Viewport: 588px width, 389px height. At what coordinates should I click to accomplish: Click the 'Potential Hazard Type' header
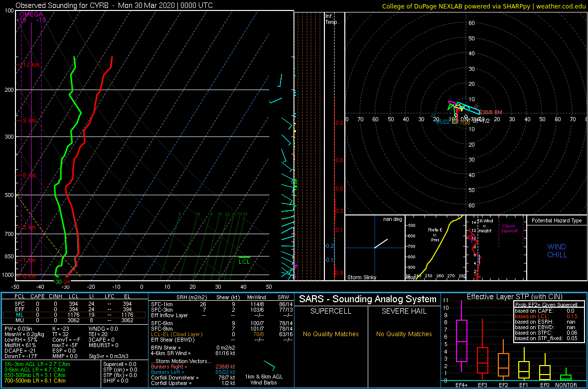[557, 220]
